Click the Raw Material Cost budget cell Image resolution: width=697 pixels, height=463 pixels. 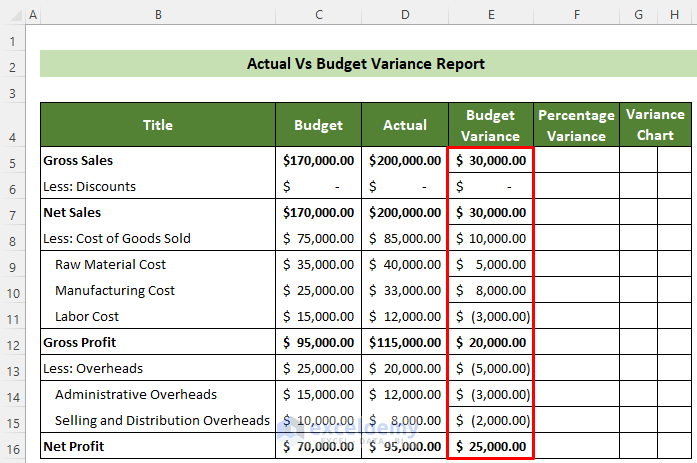[318, 265]
